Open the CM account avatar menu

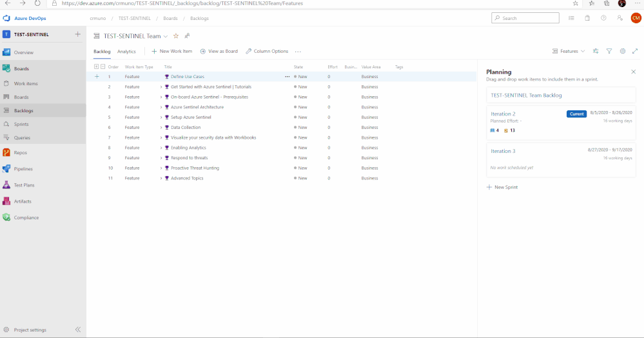(x=636, y=18)
